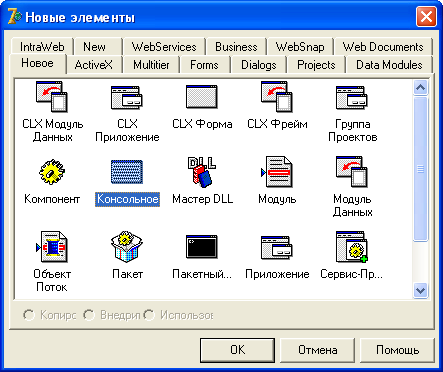Click the Приложение label in bottom row
The width and height of the screenshot is (443, 372).
coord(277,274)
